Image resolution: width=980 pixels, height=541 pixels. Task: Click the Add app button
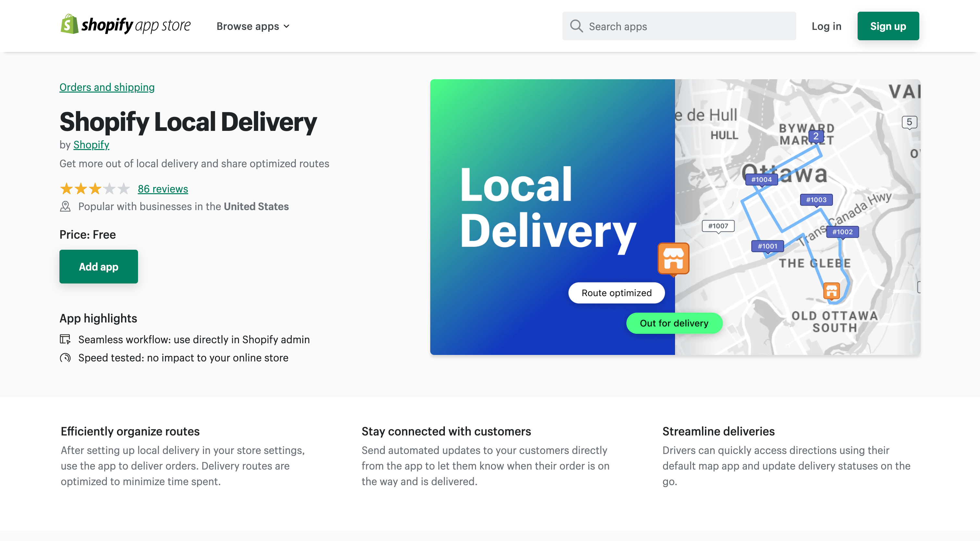(98, 267)
